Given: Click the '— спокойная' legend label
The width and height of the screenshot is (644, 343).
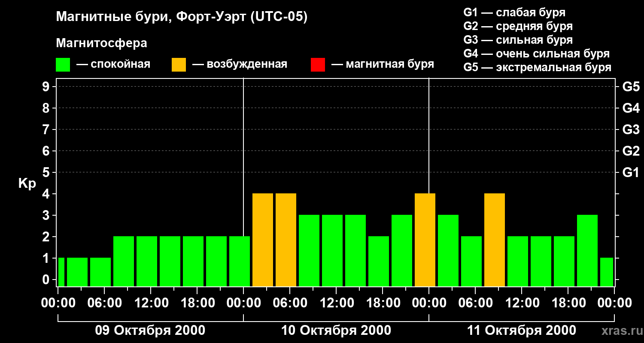Looking at the screenshot, I should tap(113, 64).
